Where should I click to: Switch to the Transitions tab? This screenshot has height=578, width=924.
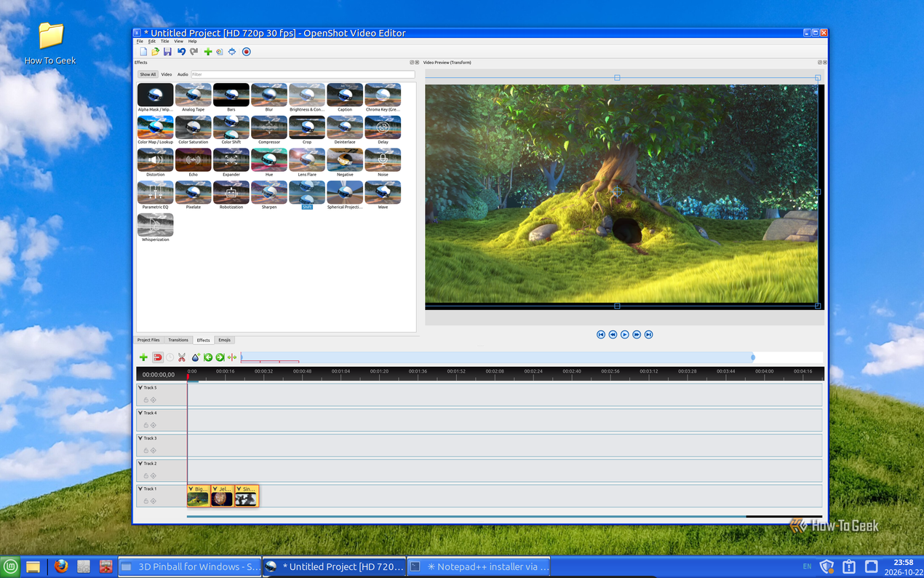click(178, 340)
